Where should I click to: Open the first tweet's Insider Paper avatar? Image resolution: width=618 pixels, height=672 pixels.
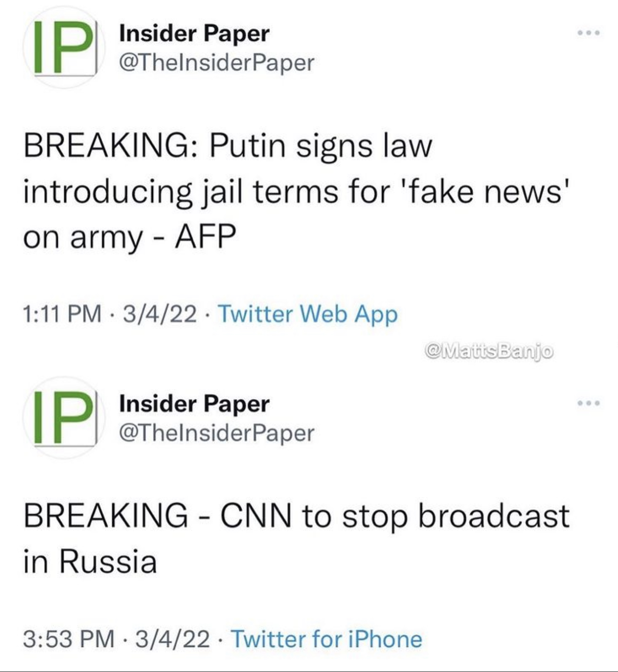point(64,48)
